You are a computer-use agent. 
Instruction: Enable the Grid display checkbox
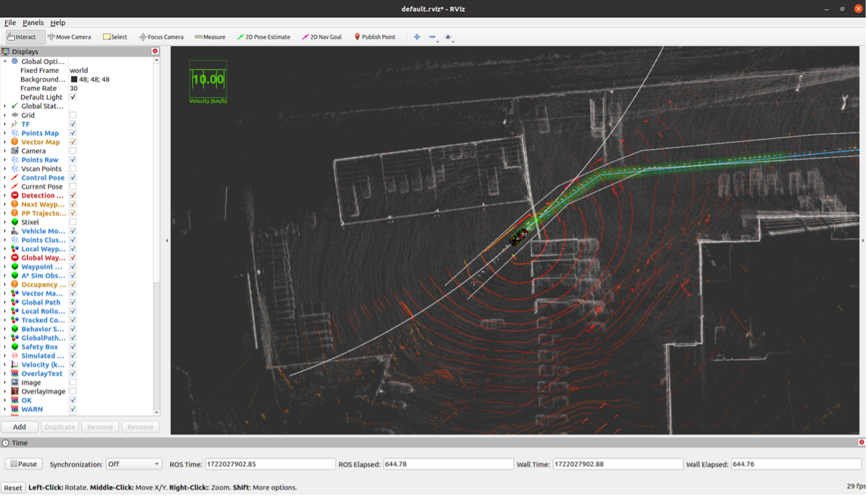point(73,115)
